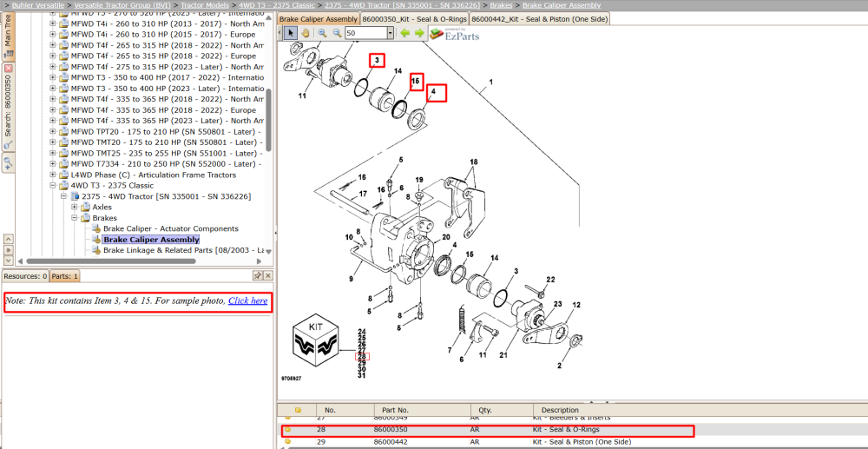Collapse the 4WD T3 - 2375 Classic node
Screen dimensions: 868x449
[53, 186]
